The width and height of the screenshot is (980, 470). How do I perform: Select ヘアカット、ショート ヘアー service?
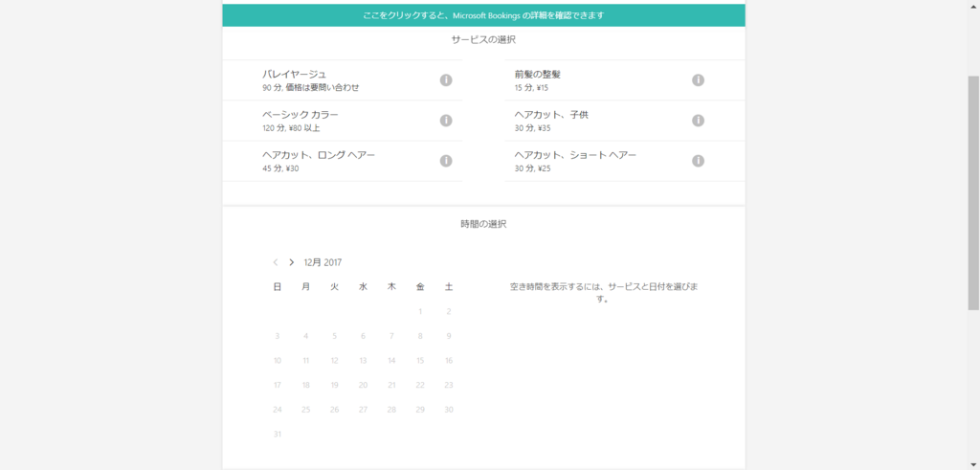[625, 161]
